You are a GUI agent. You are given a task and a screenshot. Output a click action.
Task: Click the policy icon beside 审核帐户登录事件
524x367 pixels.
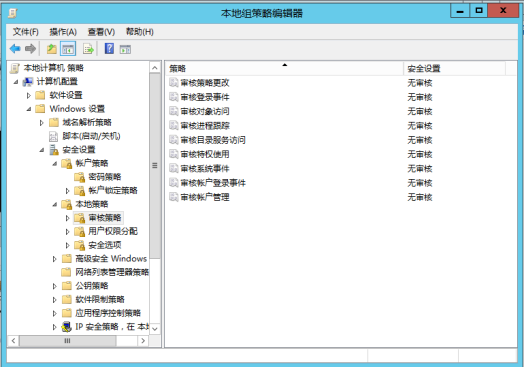pyautogui.click(x=173, y=182)
